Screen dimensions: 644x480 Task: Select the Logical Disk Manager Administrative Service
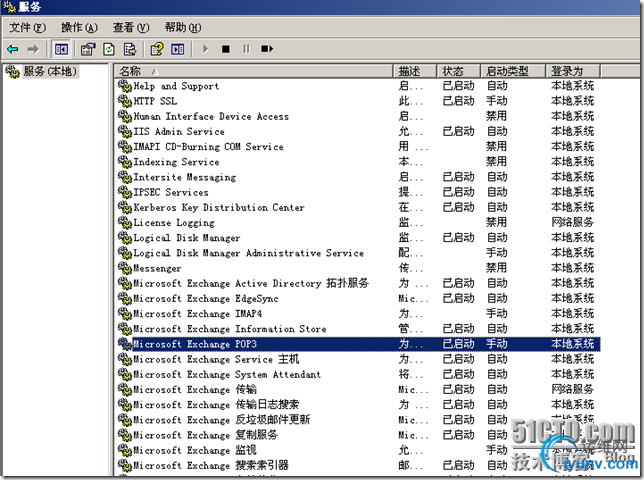(x=249, y=253)
